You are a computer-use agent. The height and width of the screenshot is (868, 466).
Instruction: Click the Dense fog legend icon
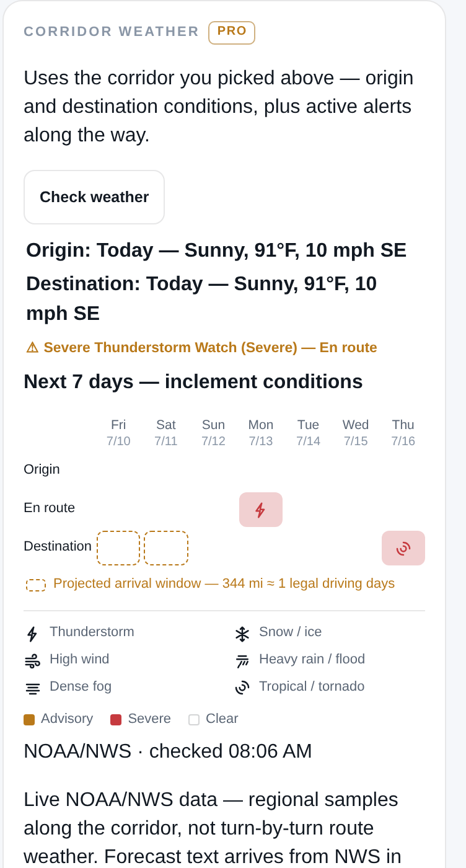[32, 688]
